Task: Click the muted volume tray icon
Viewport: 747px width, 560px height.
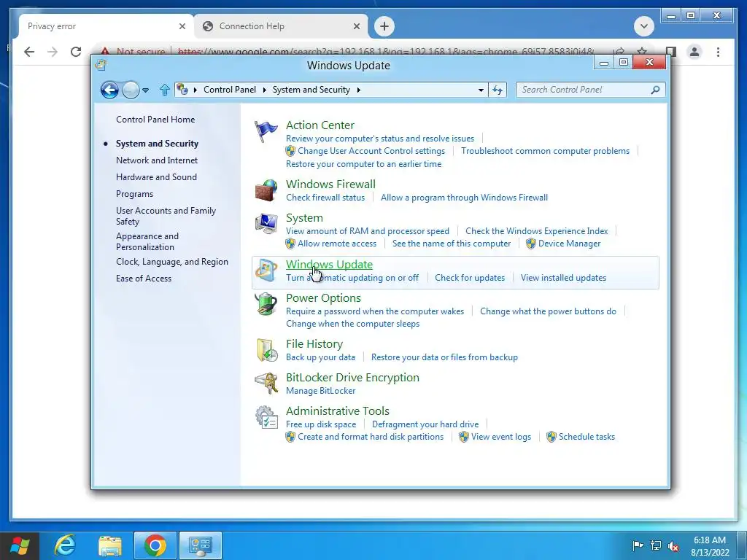Action: click(x=673, y=545)
